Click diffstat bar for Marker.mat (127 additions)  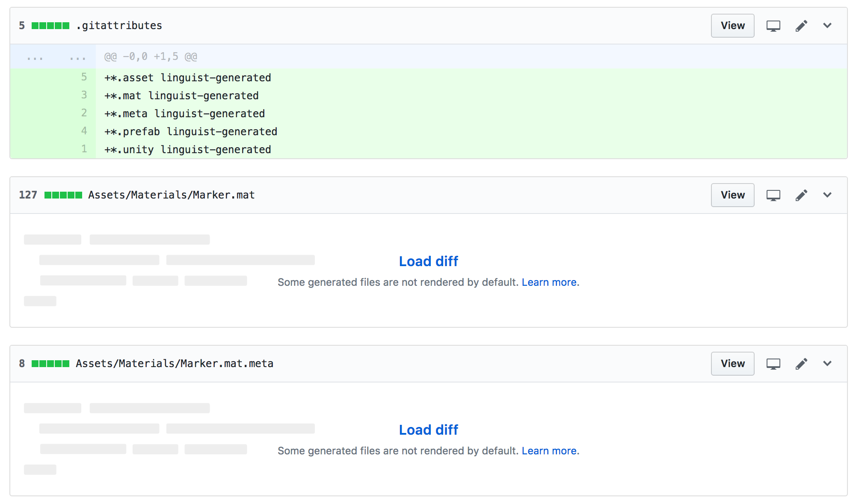(x=63, y=195)
